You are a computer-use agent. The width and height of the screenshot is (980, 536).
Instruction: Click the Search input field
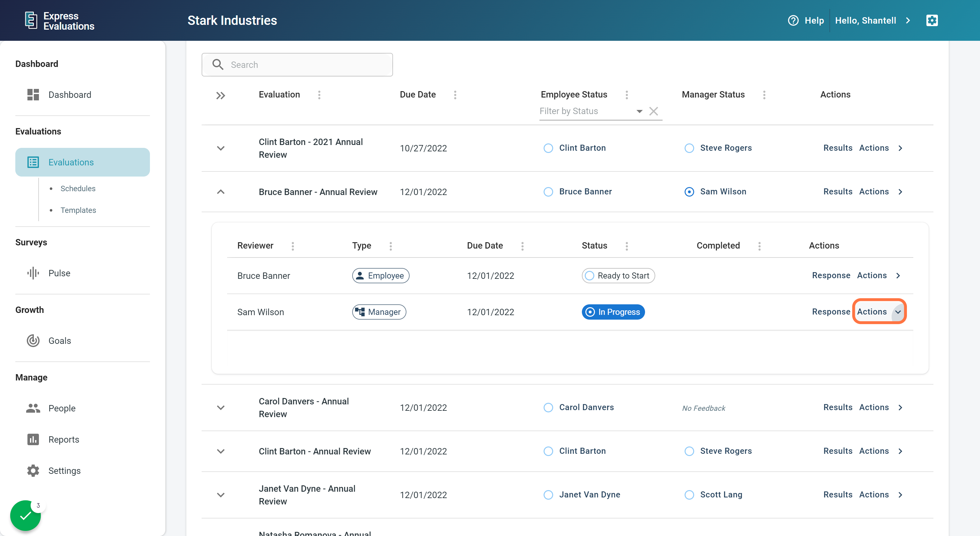pos(304,65)
